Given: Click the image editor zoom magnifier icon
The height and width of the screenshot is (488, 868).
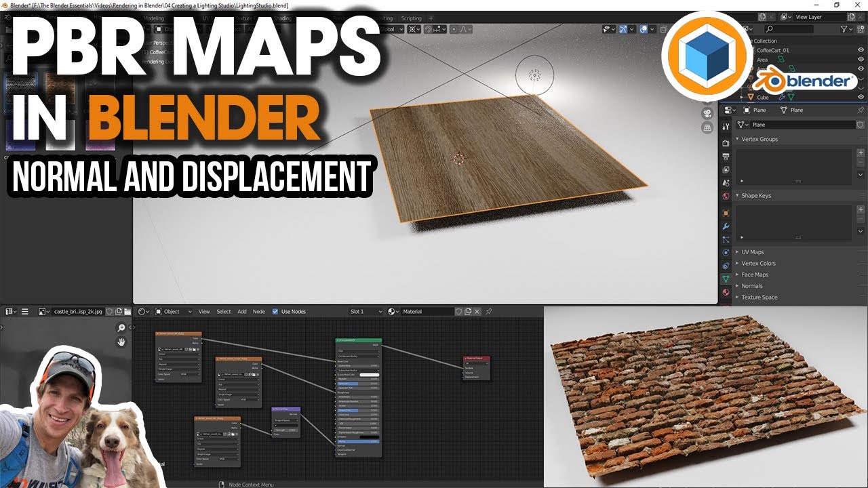Looking at the screenshot, I should [x=121, y=328].
